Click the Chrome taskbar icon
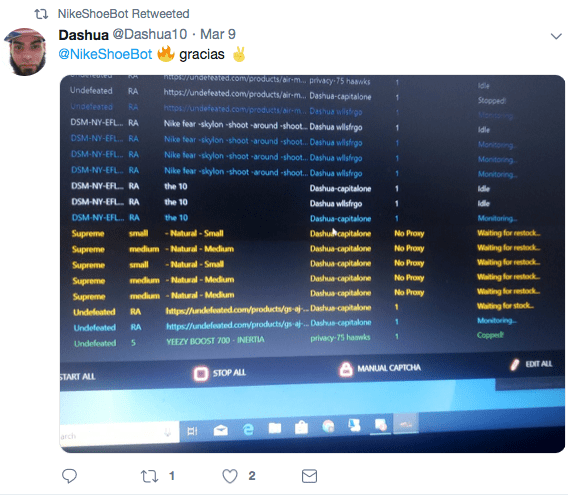568x495 pixels. click(x=328, y=427)
